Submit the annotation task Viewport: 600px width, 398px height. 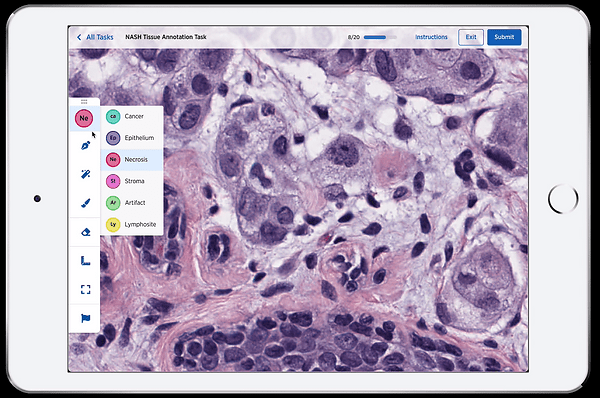[x=504, y=37]
